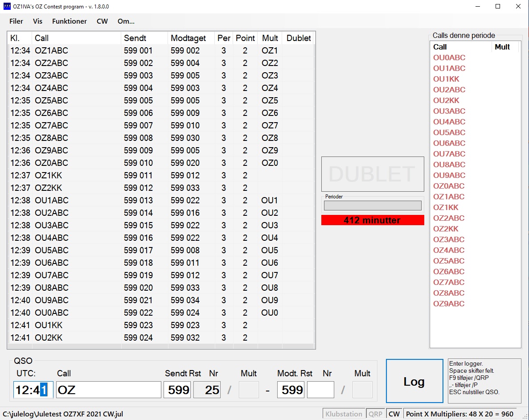The width and height of the screenshot is (529, 420).
Task: Open the CW menu
Action: pyautogui.click(x=102, y=21)
